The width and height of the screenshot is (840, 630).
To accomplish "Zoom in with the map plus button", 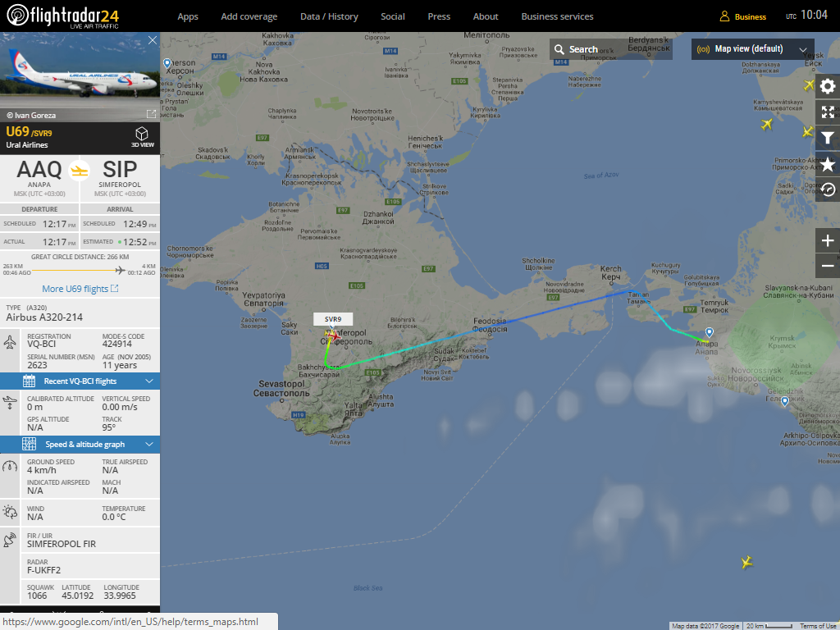I will pyautogui.click(x=828, y=240).
